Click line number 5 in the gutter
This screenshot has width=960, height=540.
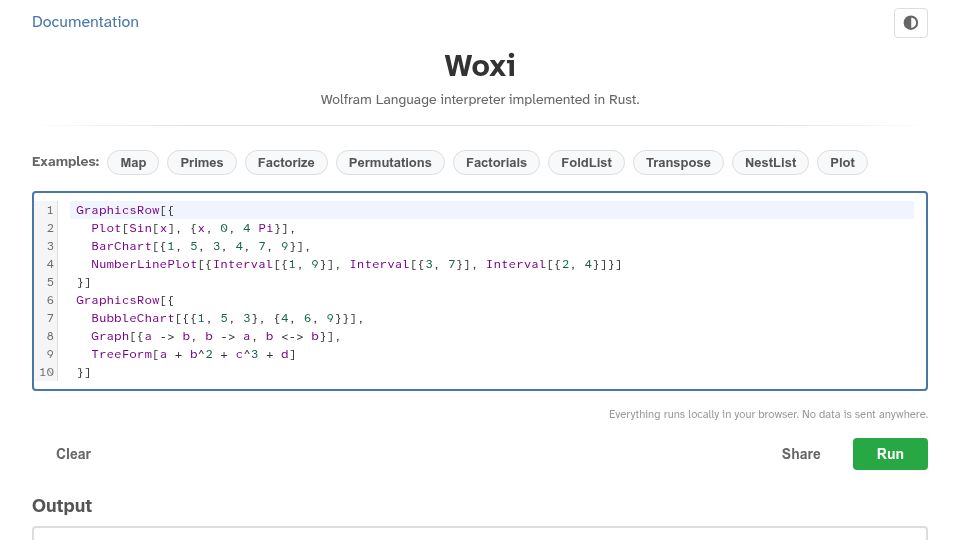point(50,282)
